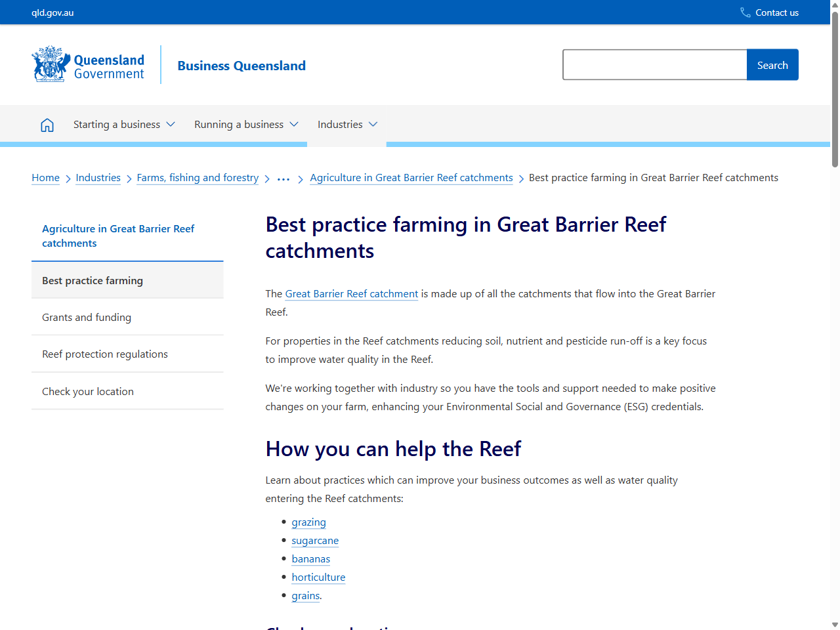This screenshot has height=630, width=840.
Task: Expand the hidden breadcrumb items via the ellipsis
Action: [283, 178]
